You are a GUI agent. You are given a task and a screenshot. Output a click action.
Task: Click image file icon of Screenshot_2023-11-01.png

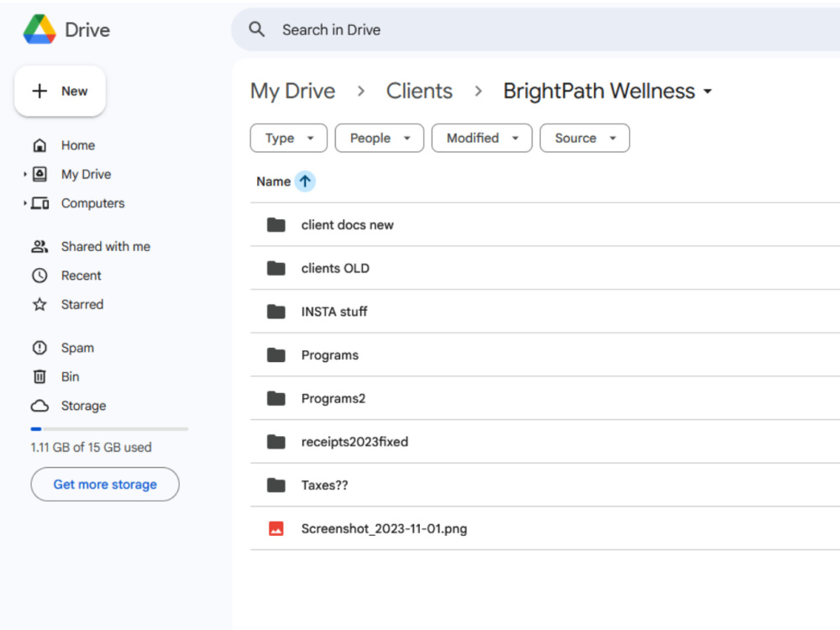coord(276,528)
